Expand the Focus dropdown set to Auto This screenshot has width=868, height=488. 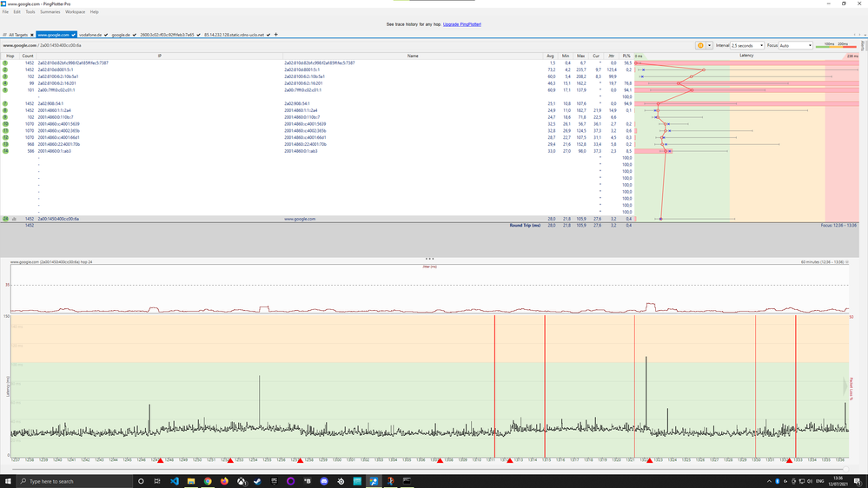[x=795, y=45]
